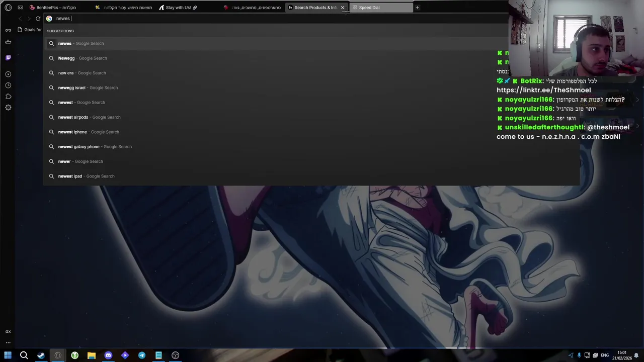
Task: Open the sidebar three-dots setup menu
Action: pyautogui.click(x=8, y=343)
